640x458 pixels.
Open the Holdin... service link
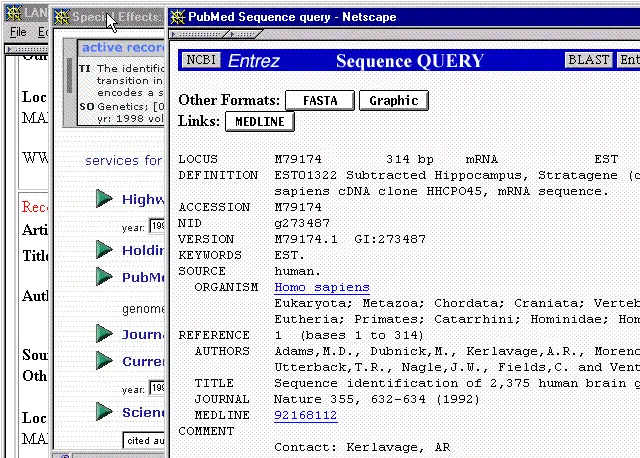tap(143, 250)
